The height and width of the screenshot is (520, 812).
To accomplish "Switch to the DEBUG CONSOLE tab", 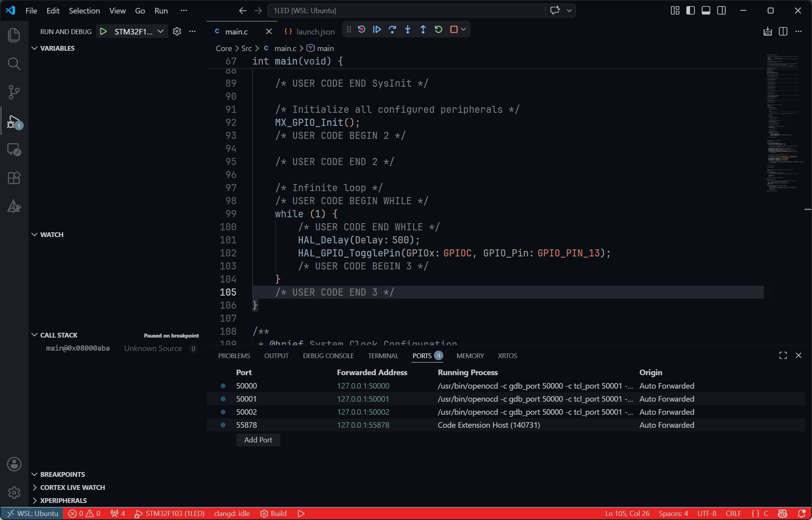I will pos(328,356).
